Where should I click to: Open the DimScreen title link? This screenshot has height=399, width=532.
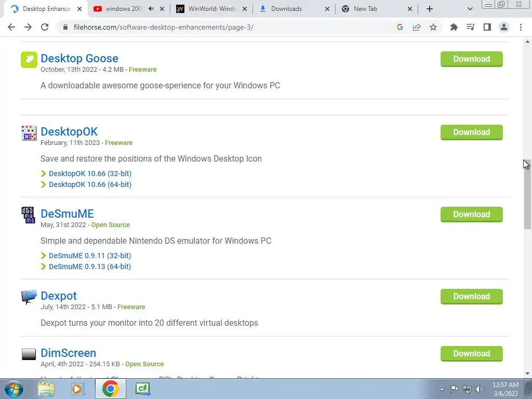(x=68, y=353)
